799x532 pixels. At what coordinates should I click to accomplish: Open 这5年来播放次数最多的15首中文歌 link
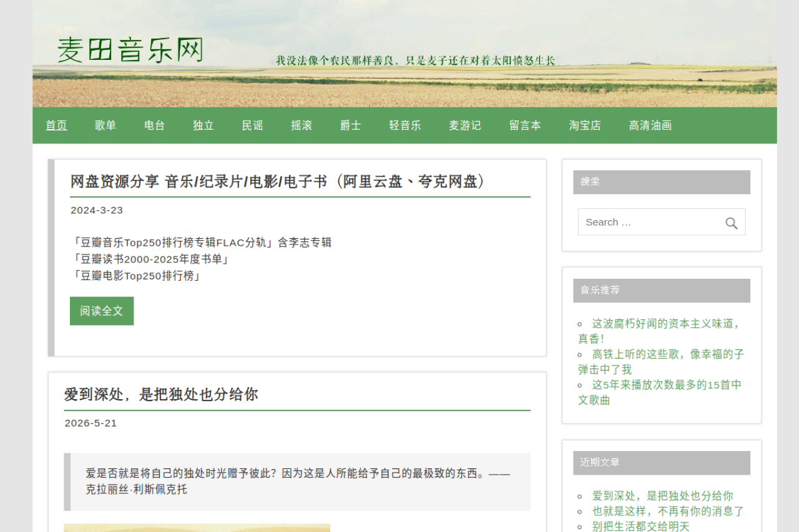[660, 392]
